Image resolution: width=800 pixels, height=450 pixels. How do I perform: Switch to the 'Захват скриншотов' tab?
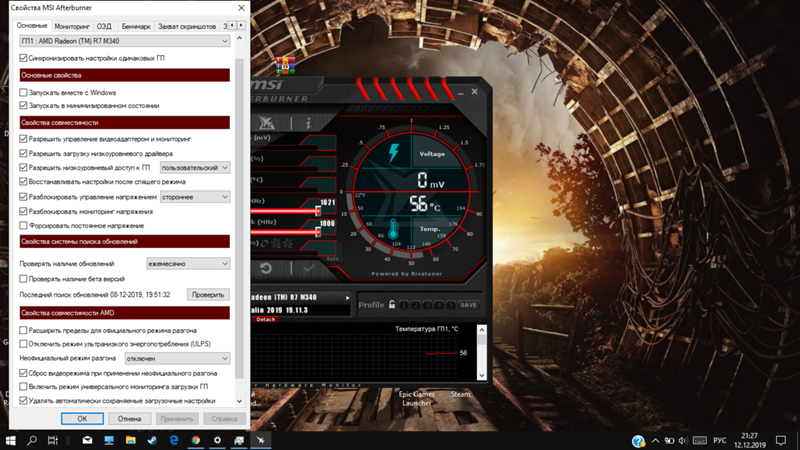pos(187,26)
